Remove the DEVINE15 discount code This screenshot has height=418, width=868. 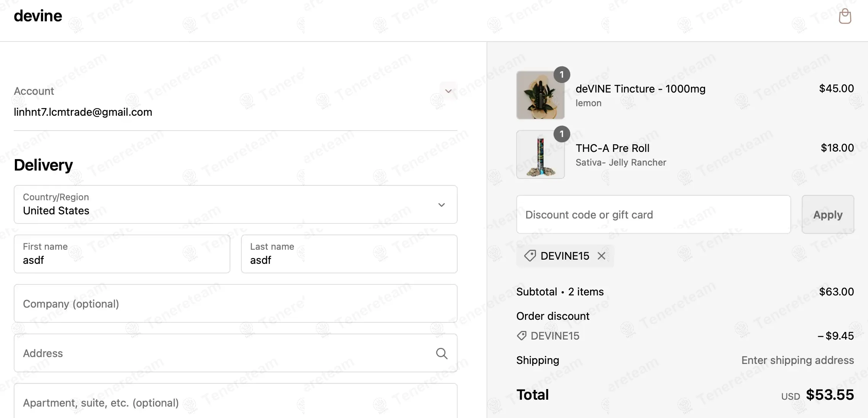pyautogui.click(x=602, y=256)
